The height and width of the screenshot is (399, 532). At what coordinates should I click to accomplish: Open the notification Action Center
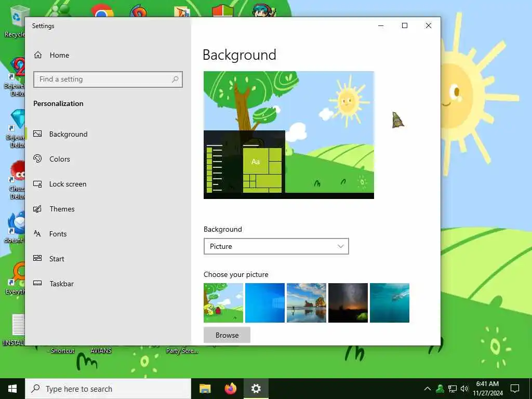click(x=515, y=389)
